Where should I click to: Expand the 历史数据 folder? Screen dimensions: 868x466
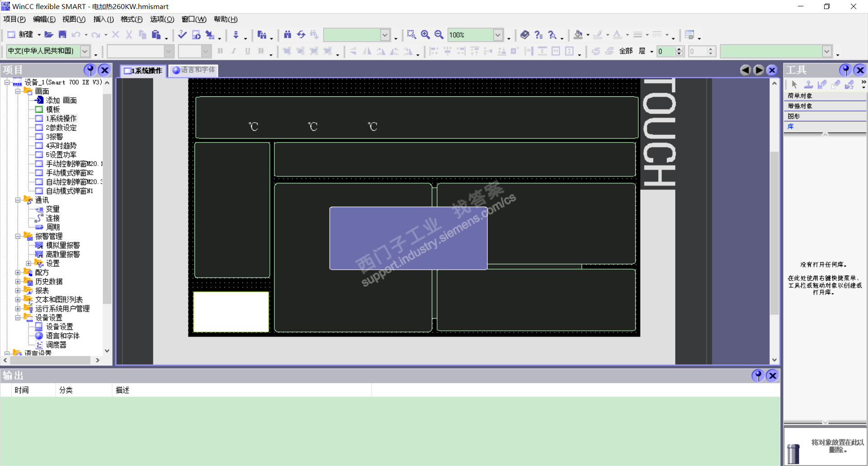click(x=18, y=281)
